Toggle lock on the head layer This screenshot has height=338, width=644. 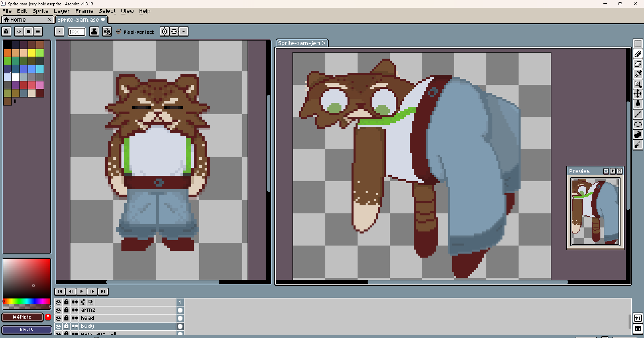(66, 318)
